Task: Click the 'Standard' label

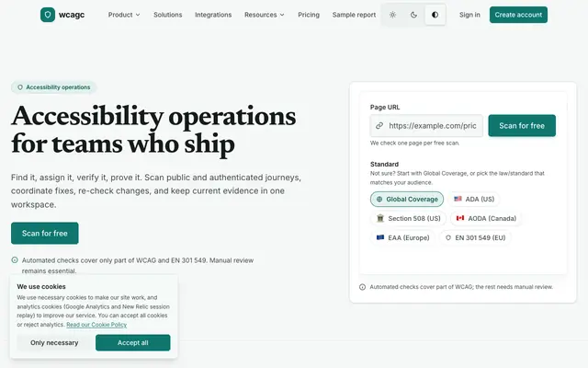Action: point(384,164)
